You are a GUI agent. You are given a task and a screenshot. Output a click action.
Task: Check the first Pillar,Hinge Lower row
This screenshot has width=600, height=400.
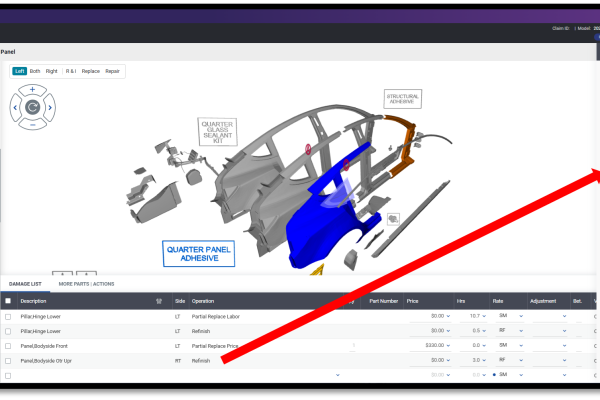pos(8,316)
